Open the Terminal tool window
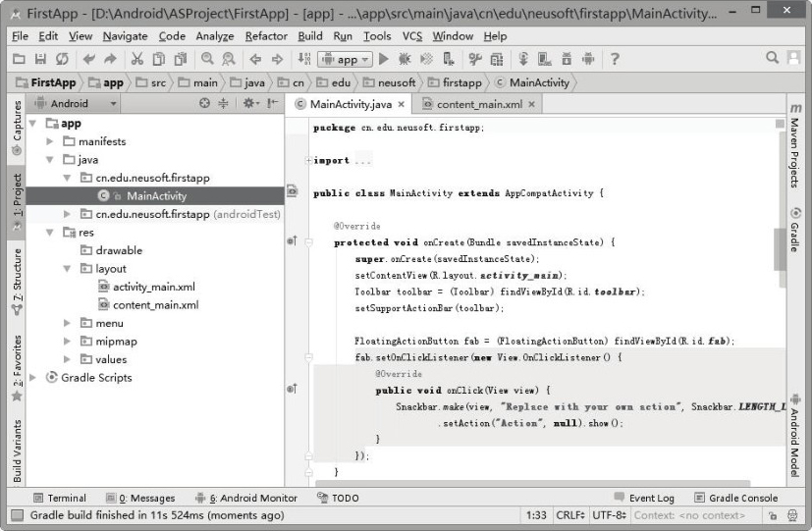 pyautogui.click(x=60, y=498)
